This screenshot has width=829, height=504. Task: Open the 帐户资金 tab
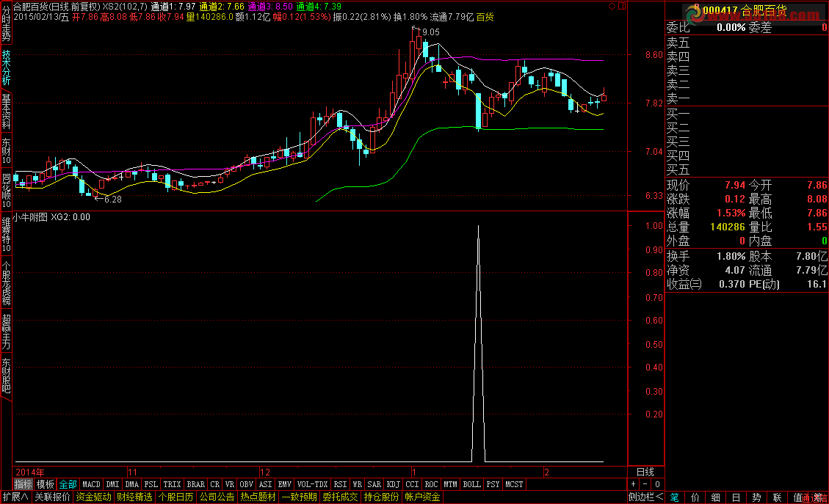tap(422, 497)
